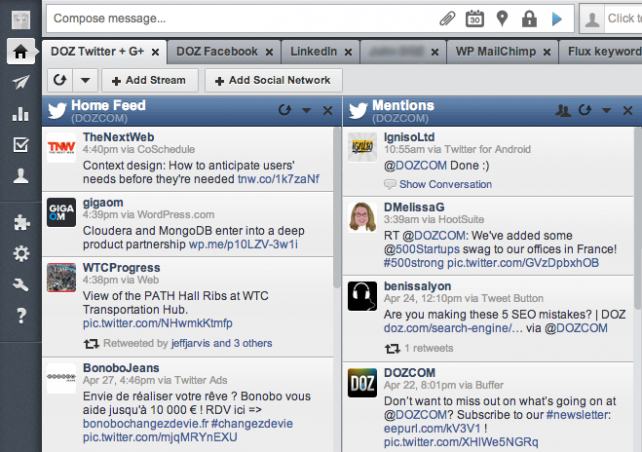This screenshot has height=452, width=642.
Task: Refresh the Home Feed stream
Action: 285,110
